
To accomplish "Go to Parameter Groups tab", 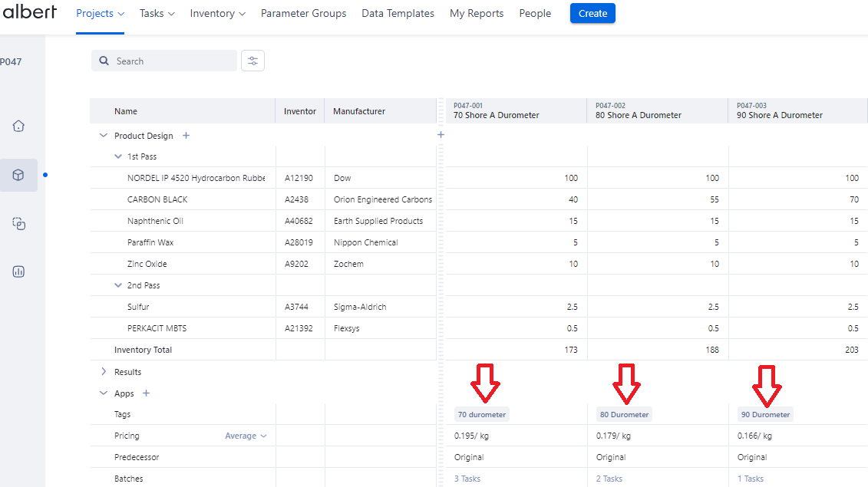I will pos(303,14).
